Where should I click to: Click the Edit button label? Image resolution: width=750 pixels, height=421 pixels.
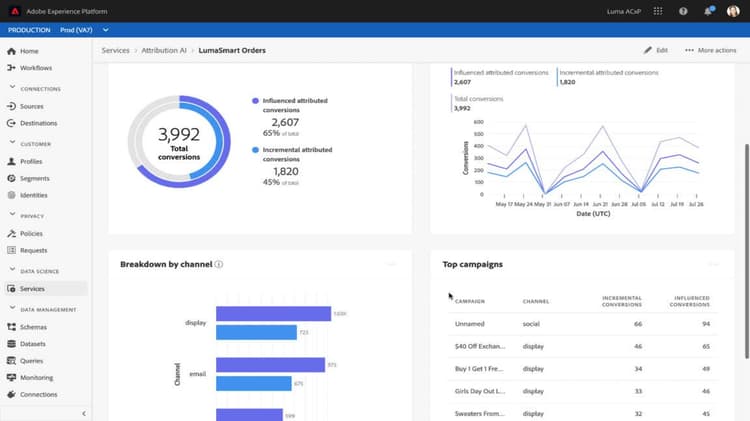(662, 50)
